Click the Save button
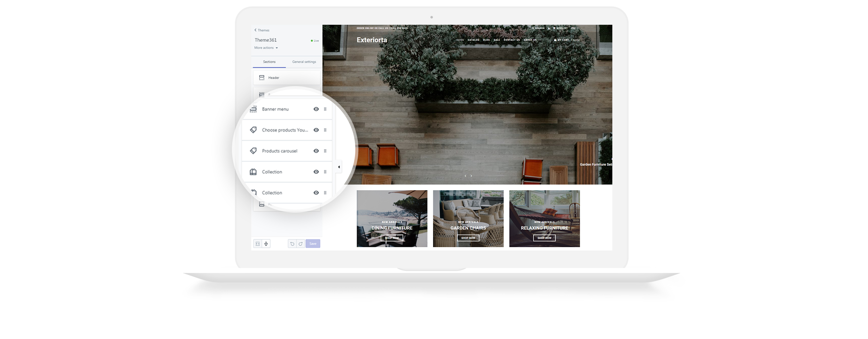The width and height of the screenshot is (868, 339). 313,244
